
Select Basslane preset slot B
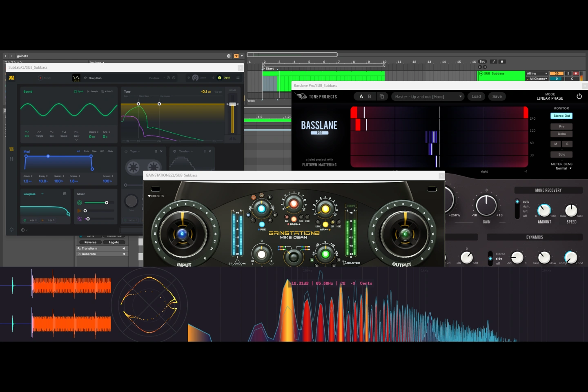tap(370, 97)
